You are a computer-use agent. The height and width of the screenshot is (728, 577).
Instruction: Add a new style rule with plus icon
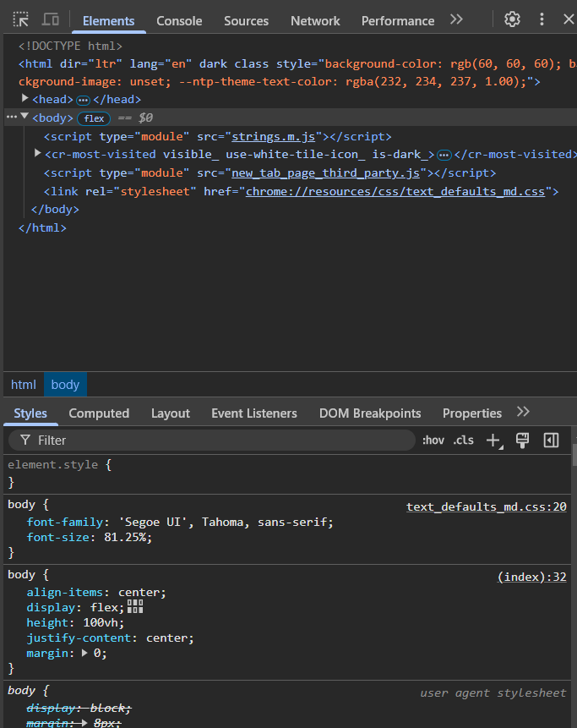click(x=494, y=441)
